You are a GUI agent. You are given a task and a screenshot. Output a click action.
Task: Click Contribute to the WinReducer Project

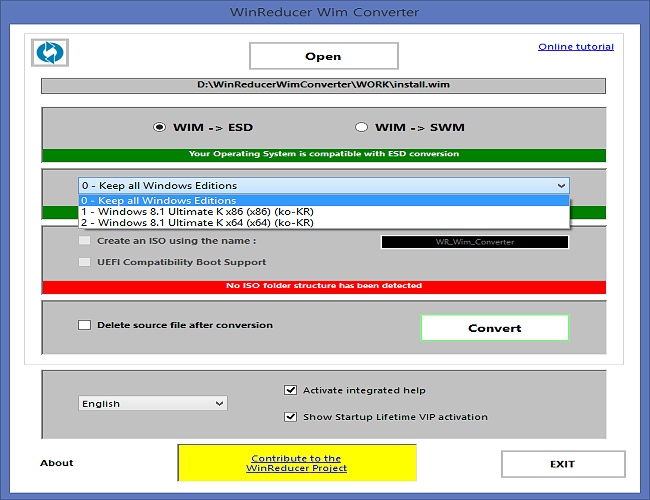(296, 463)
